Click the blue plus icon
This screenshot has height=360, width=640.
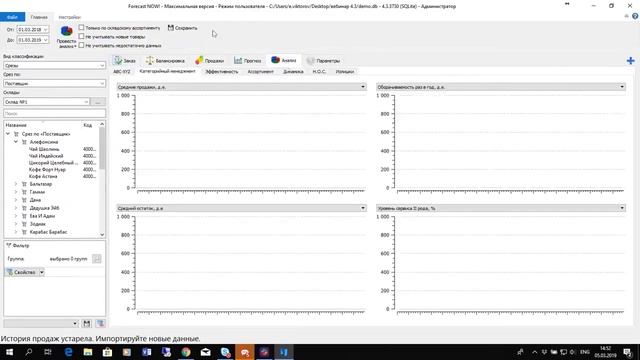(x=631, y=61)
